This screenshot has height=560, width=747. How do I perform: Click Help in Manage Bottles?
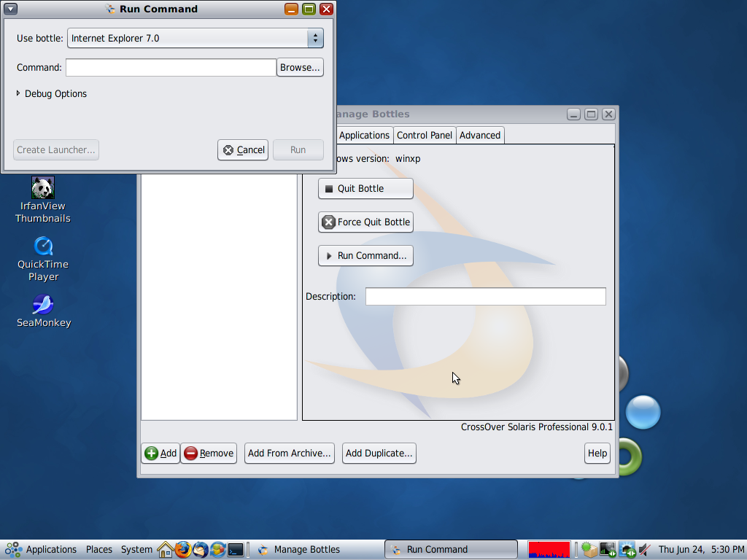pos(597,454)
